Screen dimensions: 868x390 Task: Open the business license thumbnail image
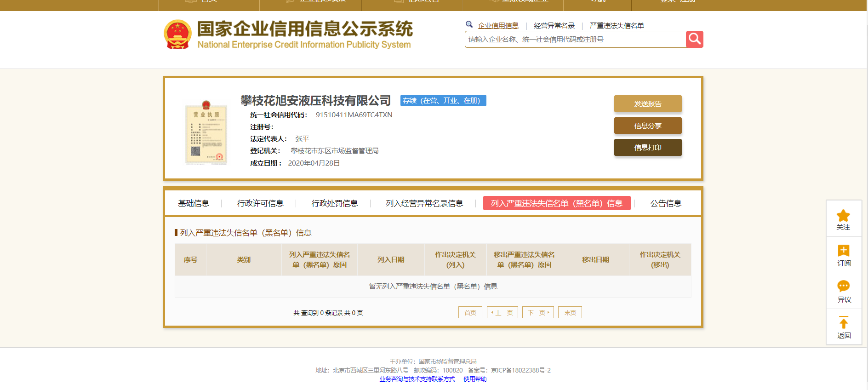point(206,132)
